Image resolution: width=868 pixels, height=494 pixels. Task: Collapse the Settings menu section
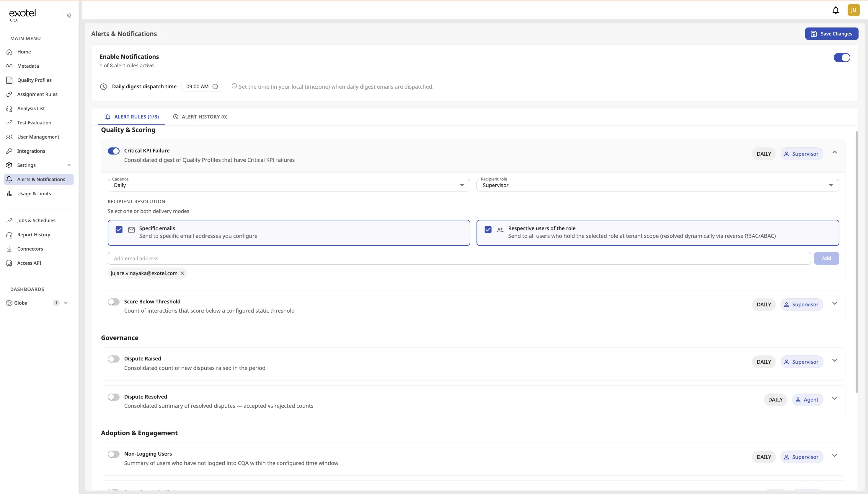pyautogui.click(x=69, y=165)
